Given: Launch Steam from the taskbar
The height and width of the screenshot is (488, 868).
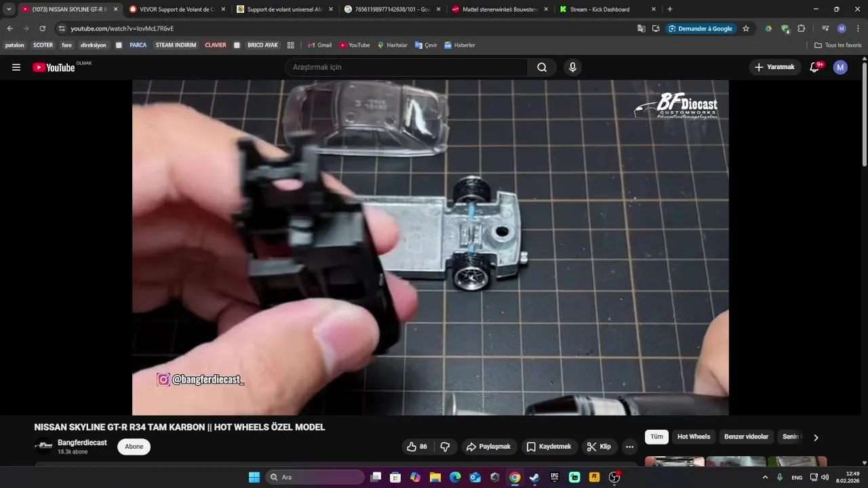Looking at the screenshot, I should pyautogui.click(x=534, y=477).
